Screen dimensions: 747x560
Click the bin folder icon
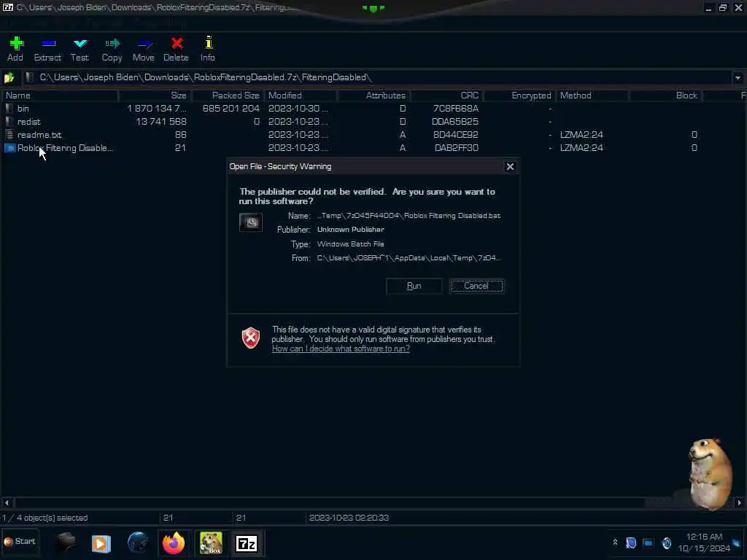(9, 109)
